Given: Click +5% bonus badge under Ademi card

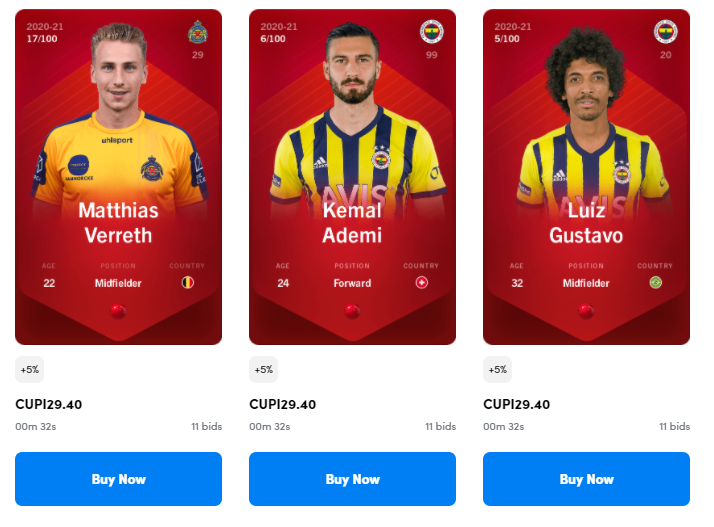Looking at the screenshot, I should coord(264,369).
